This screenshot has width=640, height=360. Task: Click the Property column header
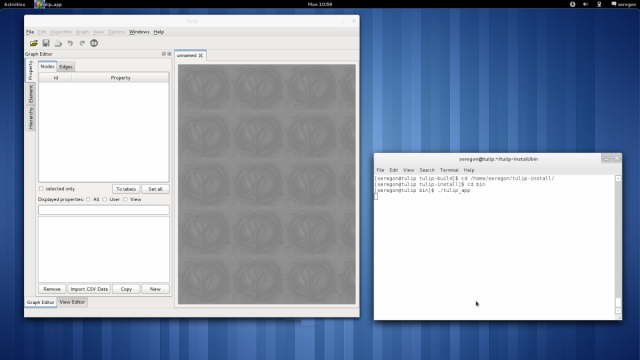[120, 78]
